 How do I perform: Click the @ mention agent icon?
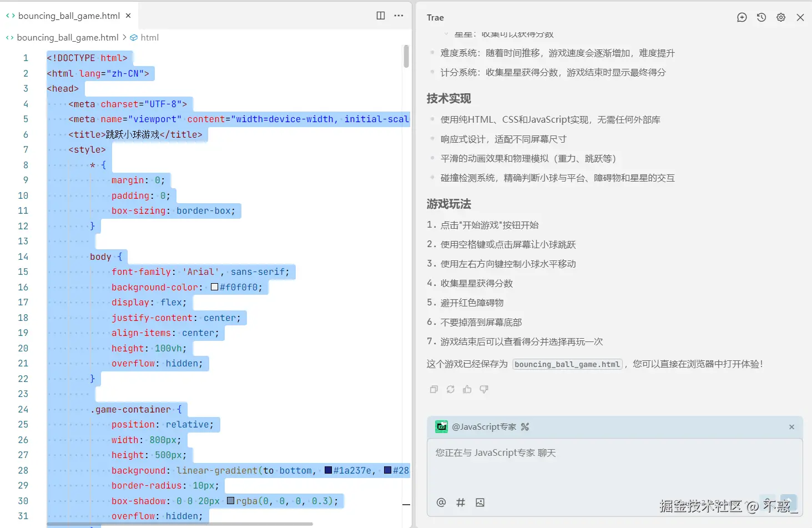441,502
